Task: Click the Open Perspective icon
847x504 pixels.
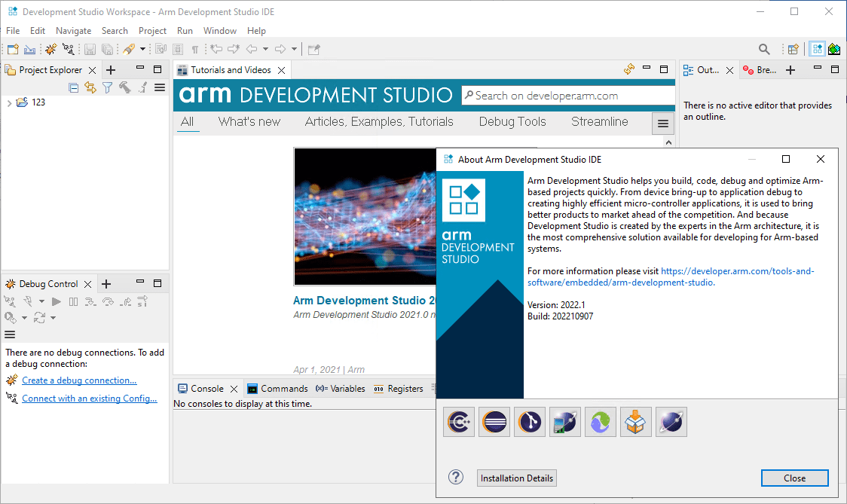Action: 793,49
